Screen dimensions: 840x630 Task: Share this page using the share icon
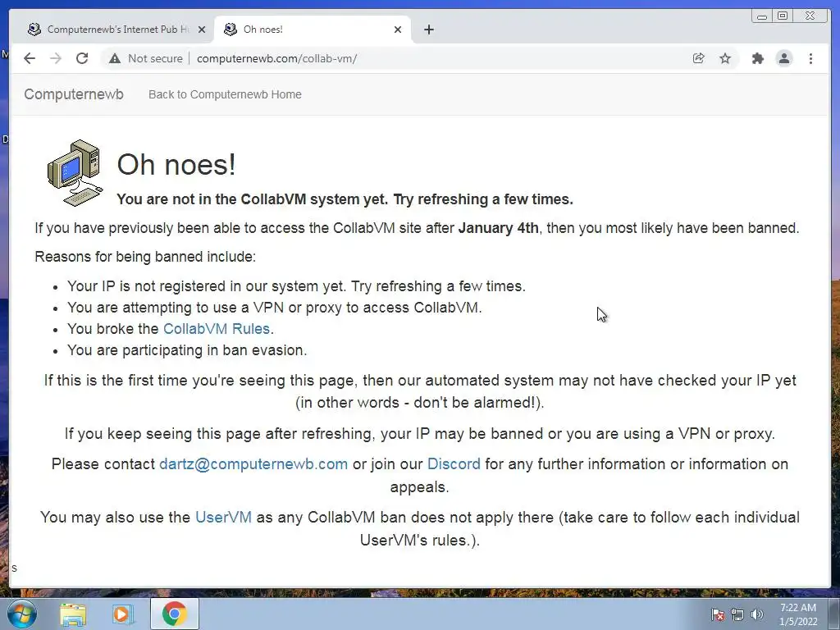(x=699, y=58)
